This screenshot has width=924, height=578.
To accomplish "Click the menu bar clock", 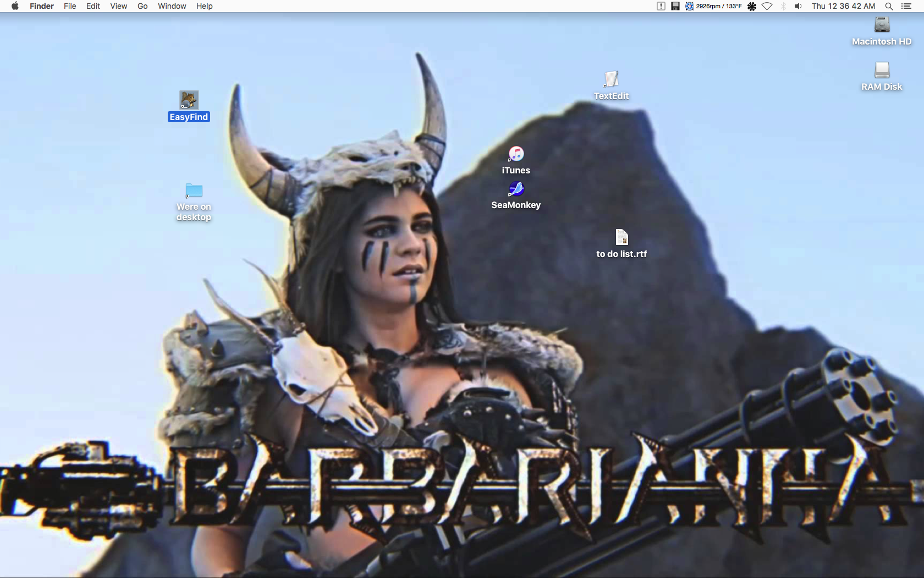I will (843, 6).
